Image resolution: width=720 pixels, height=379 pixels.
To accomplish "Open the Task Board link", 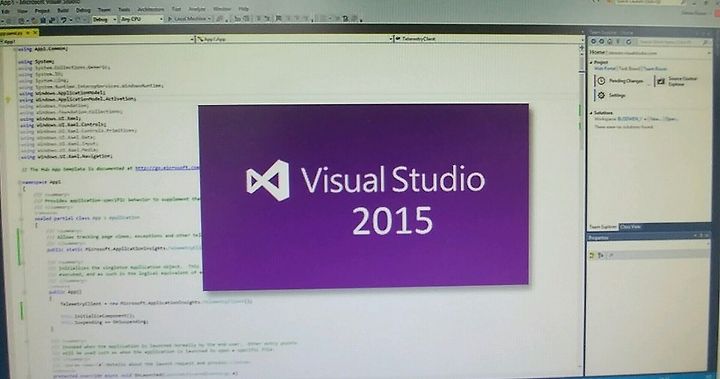I will pos(629,68).
